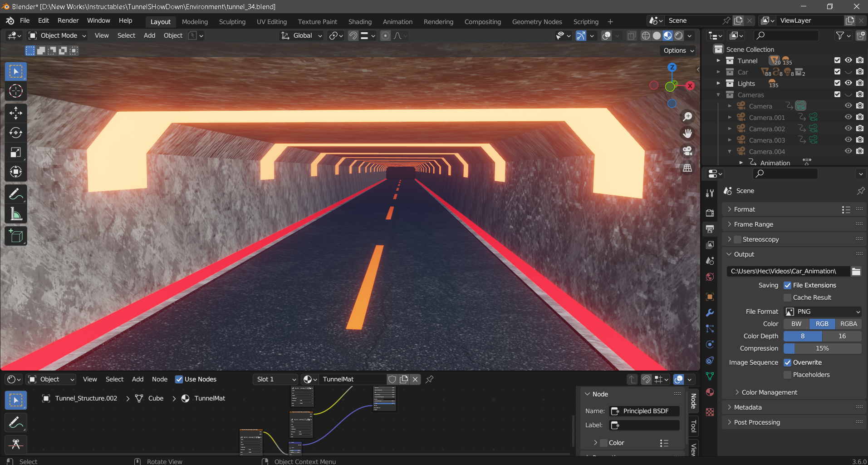Switch to rendered viewport shading
The image size is (868, 465).
coord(679,36)
